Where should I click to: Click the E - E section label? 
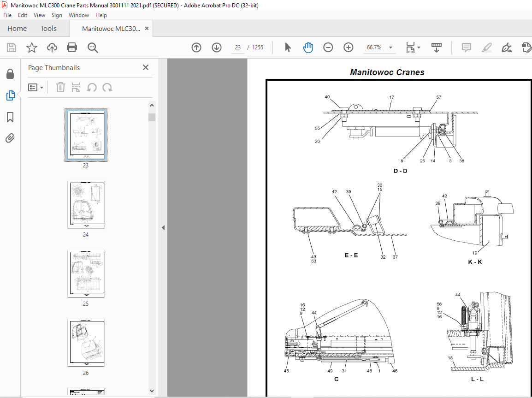coord(351,255)
